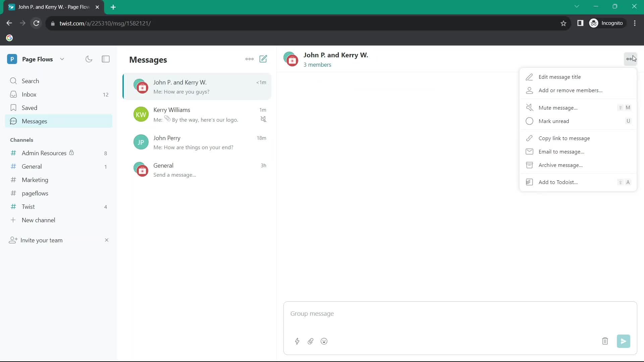The image size is (644, 362).
Task: Select Edit message title option
Action: (559, 76)
